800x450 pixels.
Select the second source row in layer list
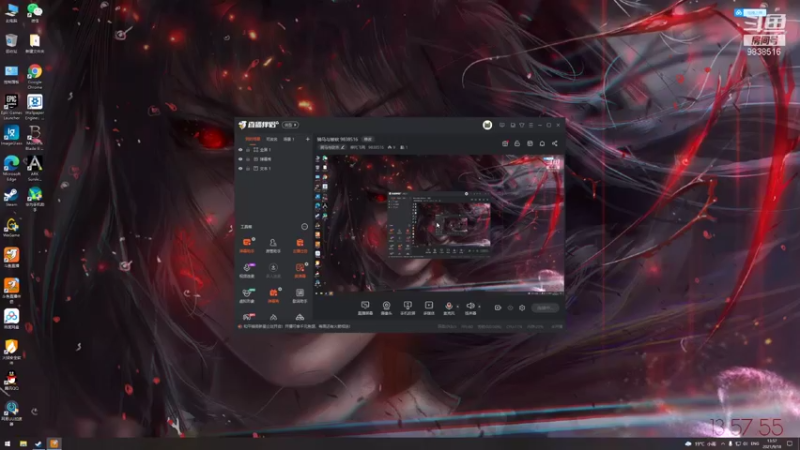point(274,159)
